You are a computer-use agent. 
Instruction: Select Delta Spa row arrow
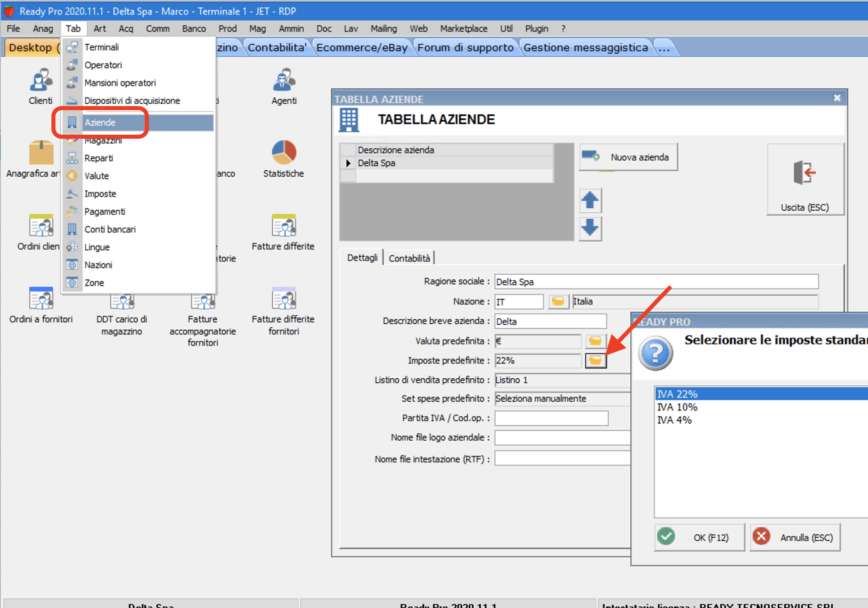click(x=348, y=163)
